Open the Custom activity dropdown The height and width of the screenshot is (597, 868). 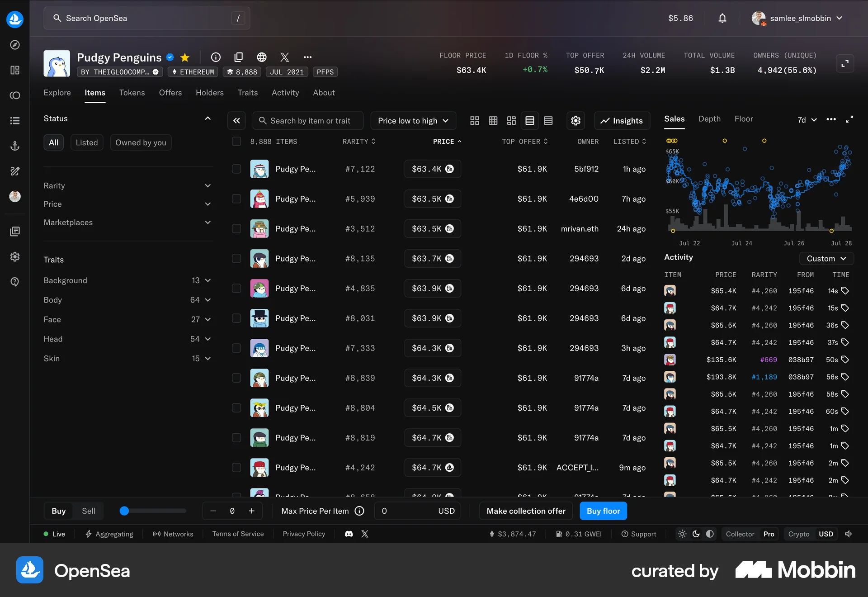(x=826, y=258)
